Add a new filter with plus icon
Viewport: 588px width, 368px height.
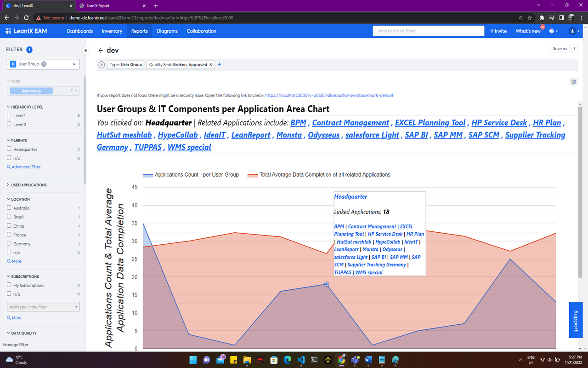point(219,64)
